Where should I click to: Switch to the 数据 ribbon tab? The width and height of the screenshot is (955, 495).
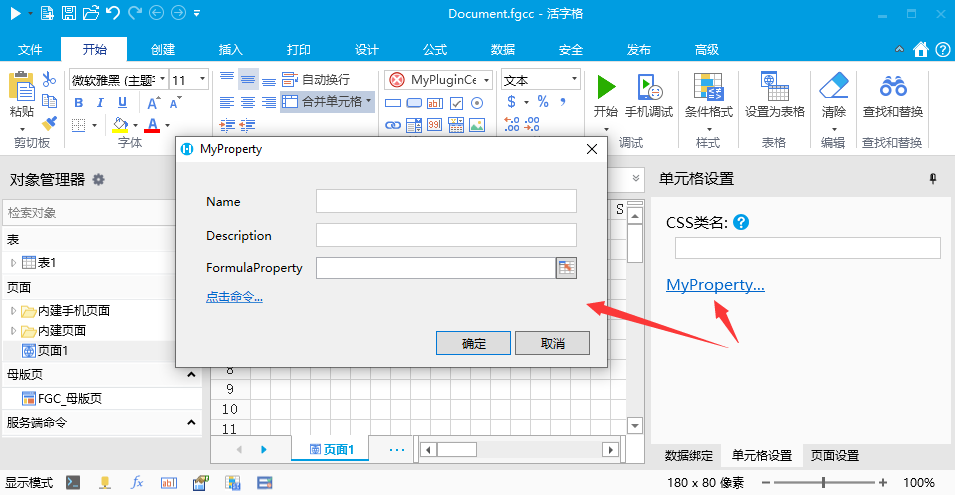point(502,49)
